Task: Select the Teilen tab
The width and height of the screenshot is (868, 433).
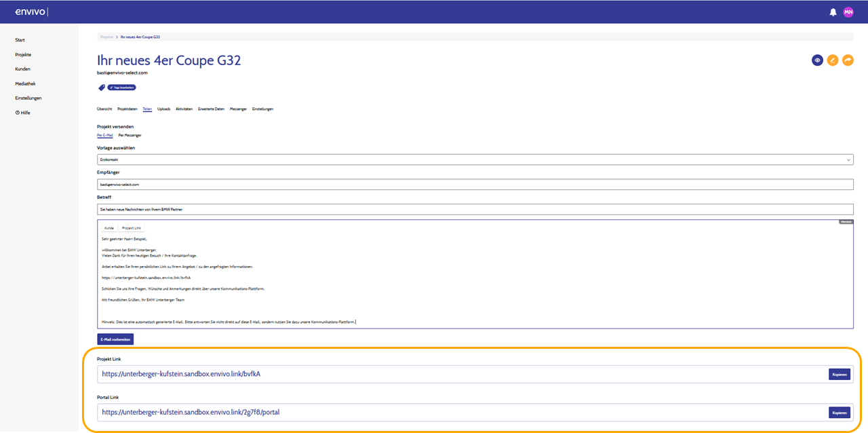Action: 147,109
